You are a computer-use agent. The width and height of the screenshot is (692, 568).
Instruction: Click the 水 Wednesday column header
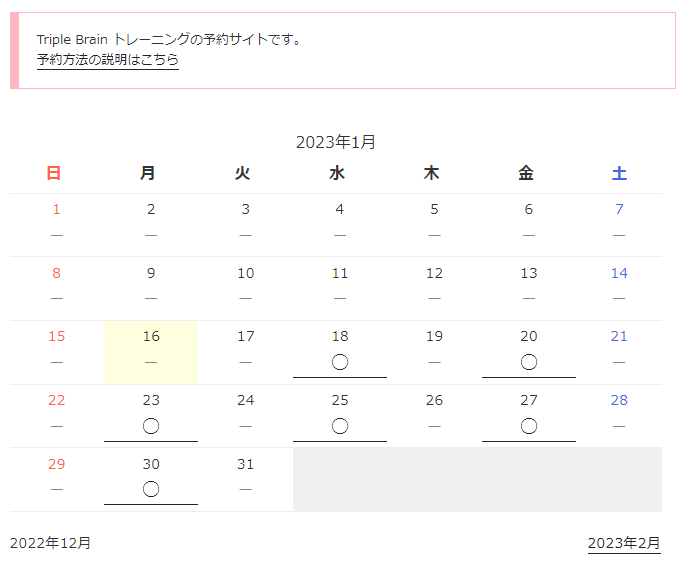tap(337, 173)
